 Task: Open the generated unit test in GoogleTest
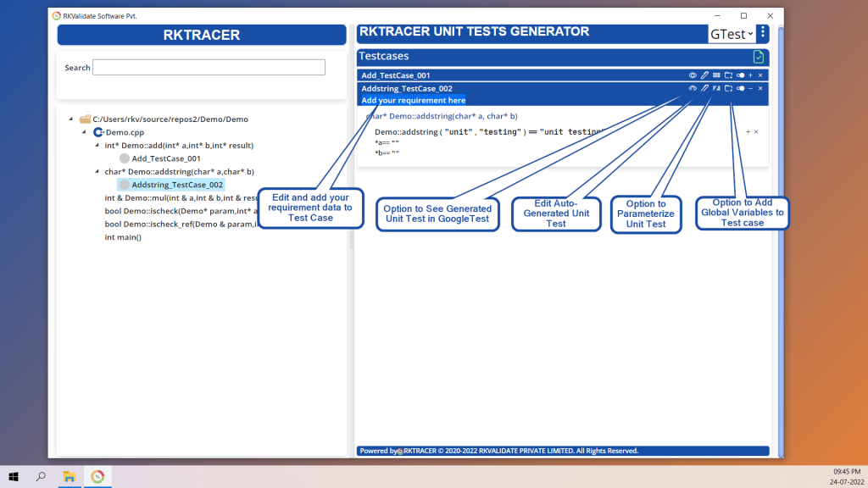pos(693,88)
